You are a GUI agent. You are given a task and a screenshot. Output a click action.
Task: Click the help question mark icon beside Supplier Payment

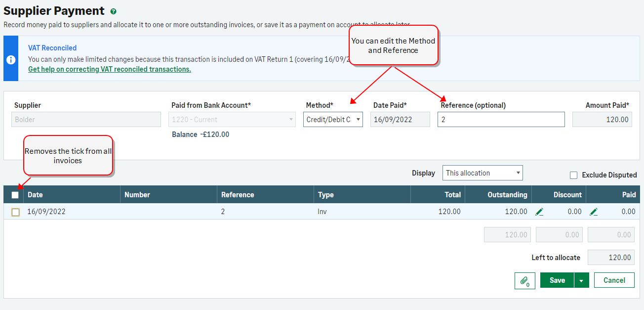[114, 11]
